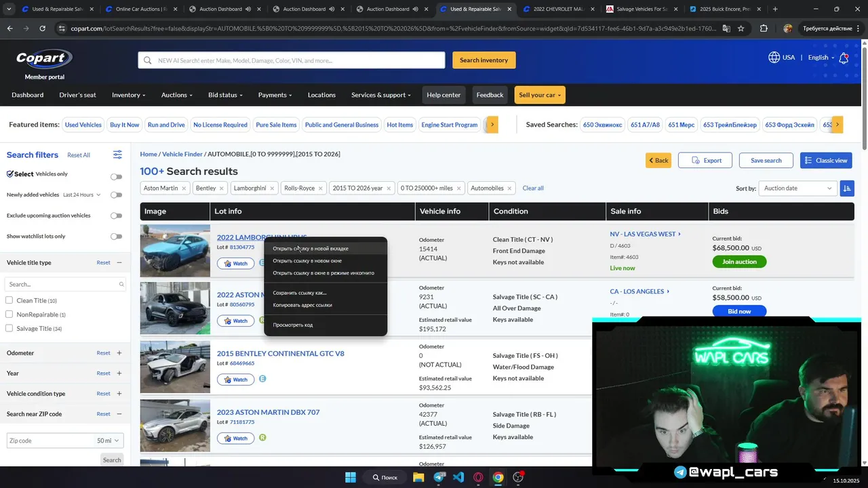868x488 pixels.
Task: Expand the Year filter section
Action: [119, 373]
